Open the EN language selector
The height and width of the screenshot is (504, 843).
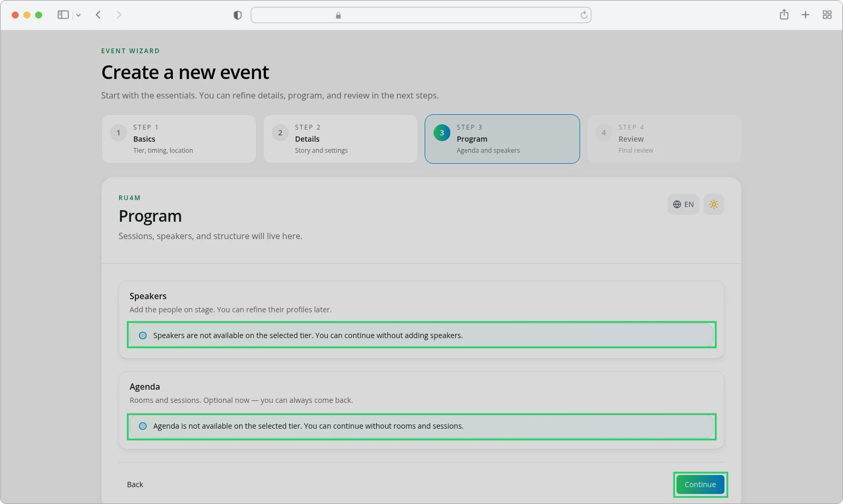pyautogui.click(x=683, y=204)
